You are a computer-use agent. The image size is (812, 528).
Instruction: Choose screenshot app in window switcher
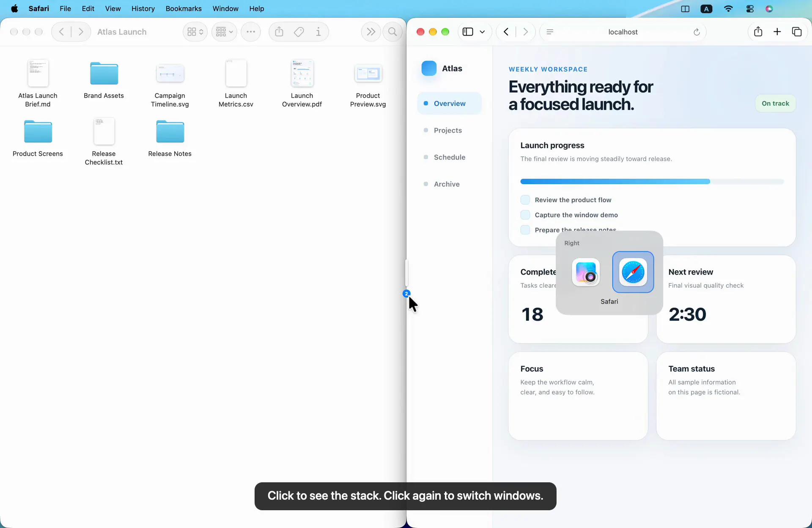pos(586,272)
